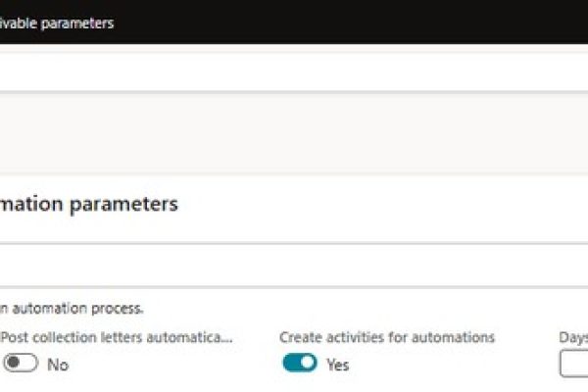The height and width of the screenshot is (392, 588).
Task: Click the dark knob of the off toggle
Action: click(13, 364)
